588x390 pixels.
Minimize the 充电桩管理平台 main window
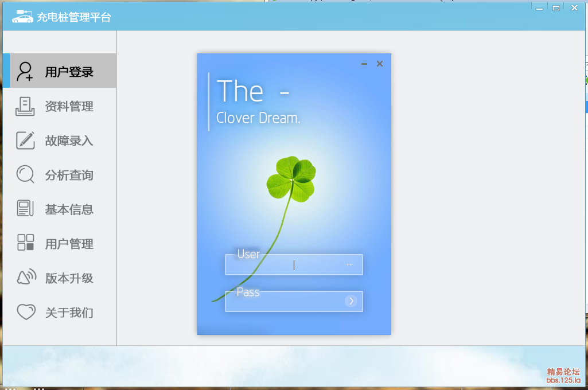pyautogui.click(x=539, y=8)
